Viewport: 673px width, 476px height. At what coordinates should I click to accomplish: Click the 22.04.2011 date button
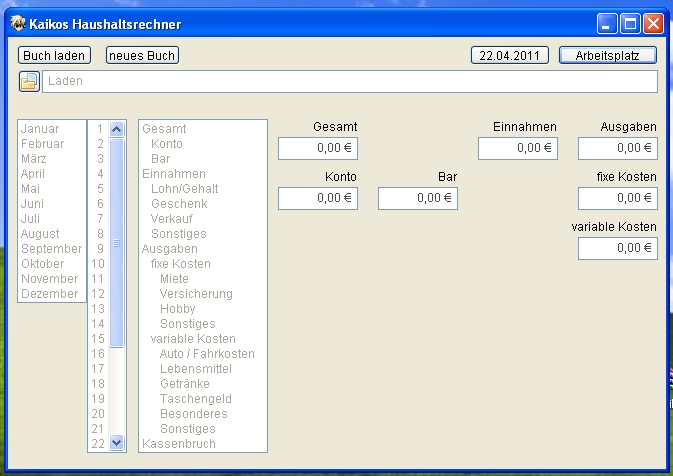[x=509, y=55]
